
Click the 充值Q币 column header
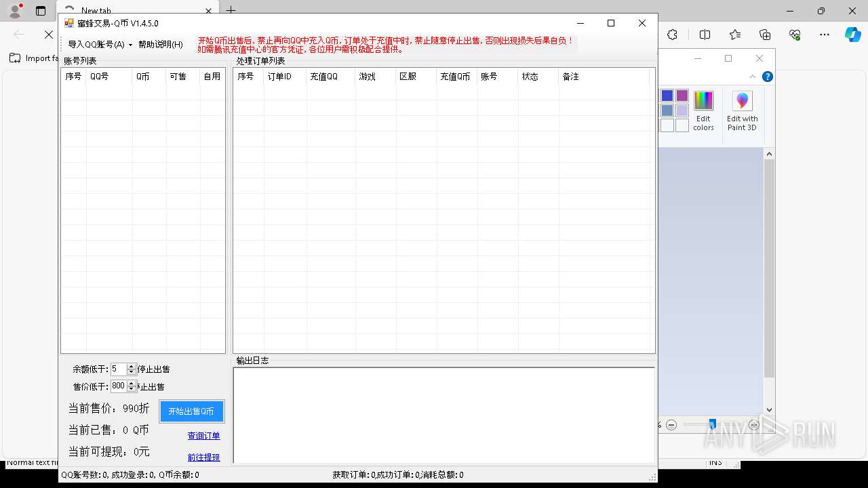point(457,77)
